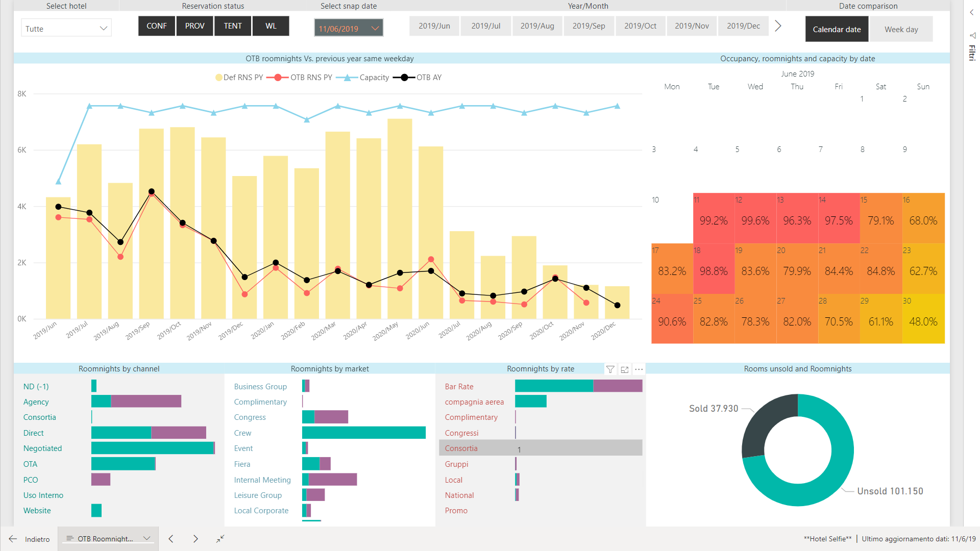Viewport: 980px width, 551px height.
Task: Toggle the CONF reservation status
Action: click(156, 26)
